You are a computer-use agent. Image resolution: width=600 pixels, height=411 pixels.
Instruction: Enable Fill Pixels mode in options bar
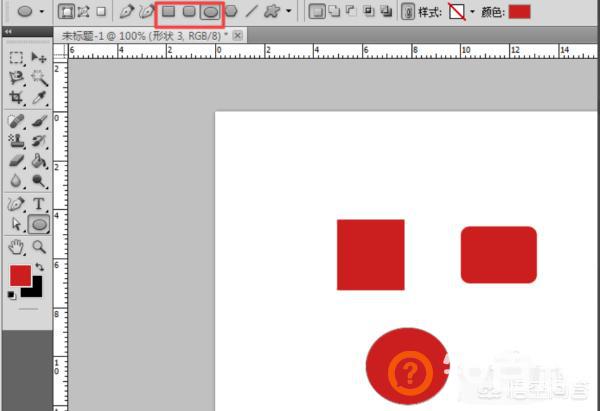coord(101,12)
